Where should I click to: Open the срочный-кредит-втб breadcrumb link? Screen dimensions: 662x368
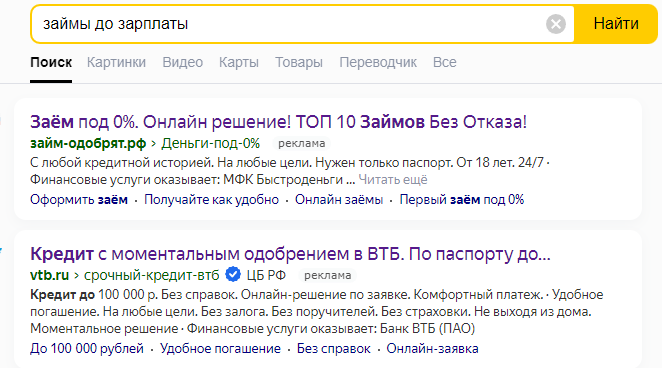click(152, 275)
